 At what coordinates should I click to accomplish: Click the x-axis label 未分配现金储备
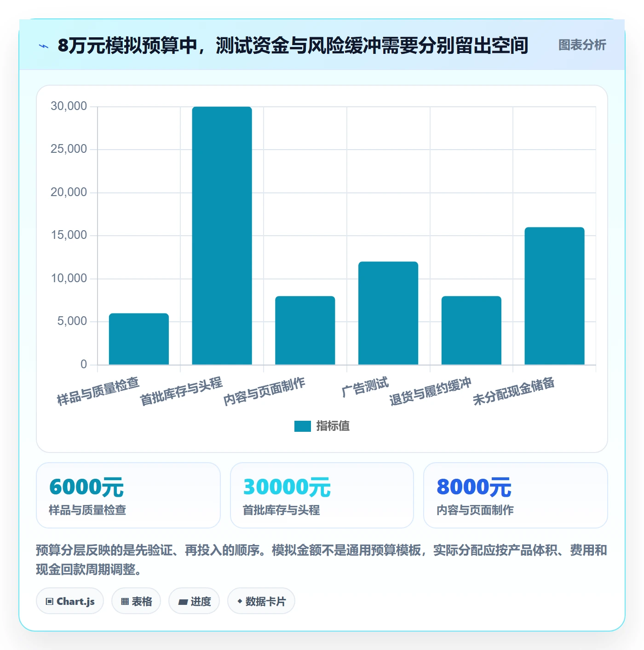click(514, 391)
